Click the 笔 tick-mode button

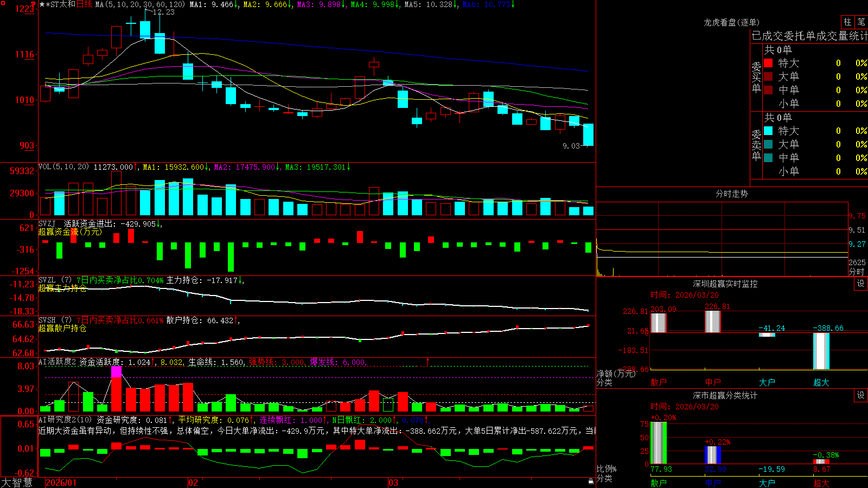[x=861, y=22]
